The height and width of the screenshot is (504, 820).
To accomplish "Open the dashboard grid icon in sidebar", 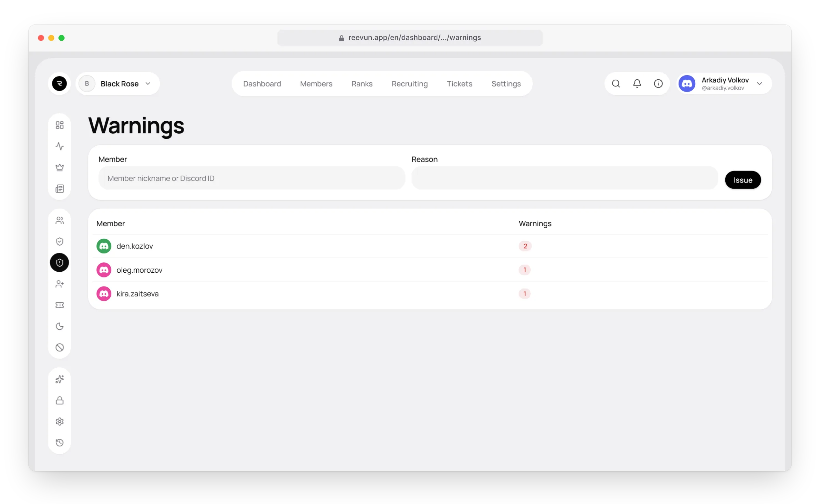I will [x=59, y=125].
